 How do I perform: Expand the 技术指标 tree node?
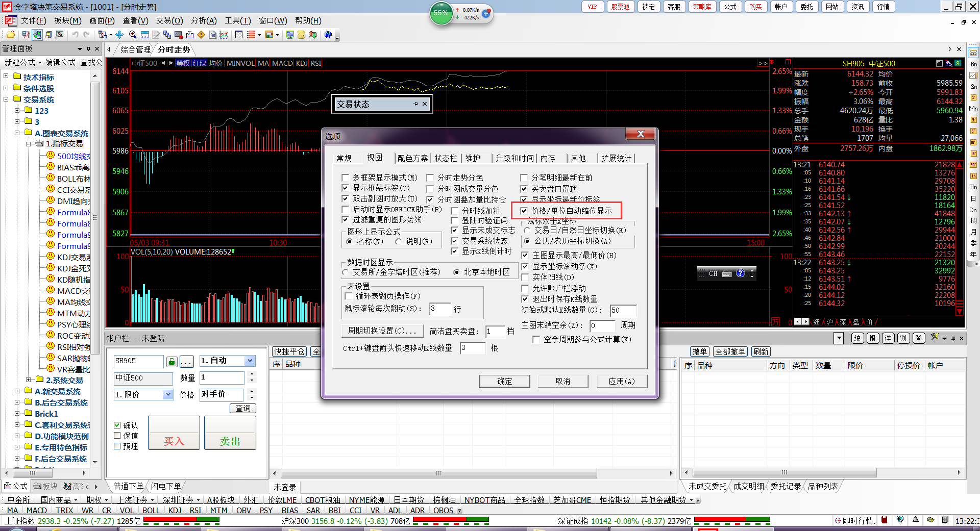point(6,77)
